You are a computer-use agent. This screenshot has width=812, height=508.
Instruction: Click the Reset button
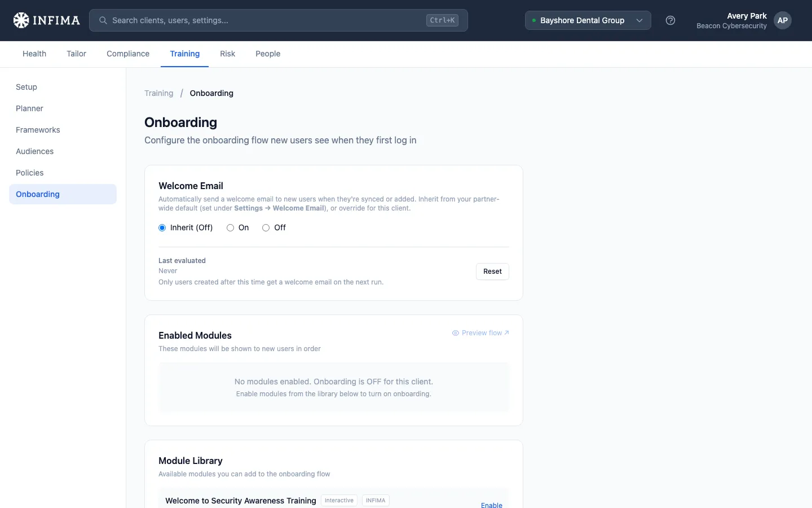492,271
